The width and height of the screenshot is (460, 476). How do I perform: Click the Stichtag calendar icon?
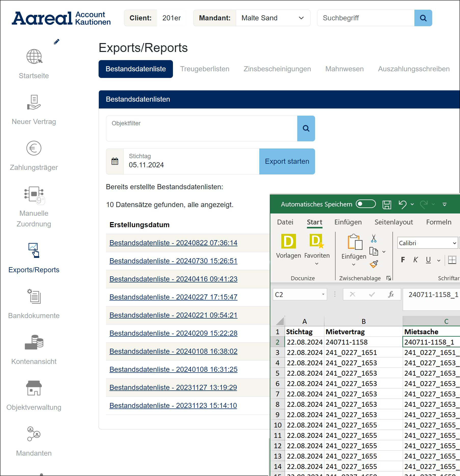click(x=115, y=161)
